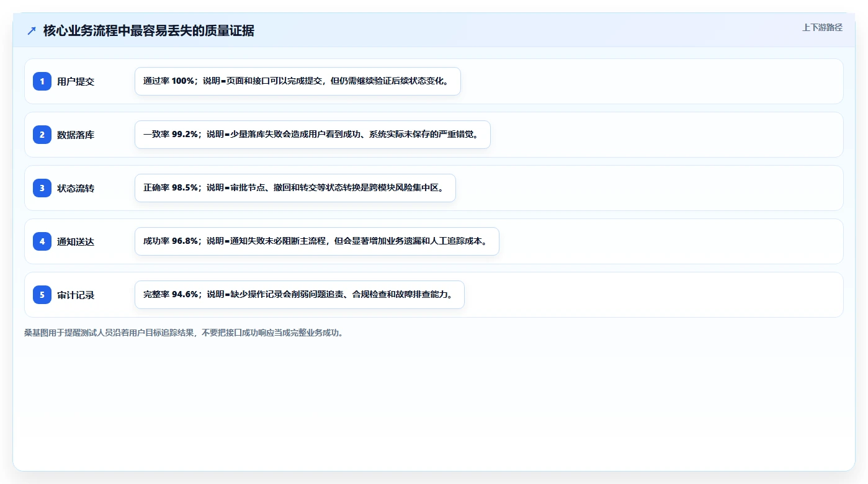Click the step 3 number badge

42,188
